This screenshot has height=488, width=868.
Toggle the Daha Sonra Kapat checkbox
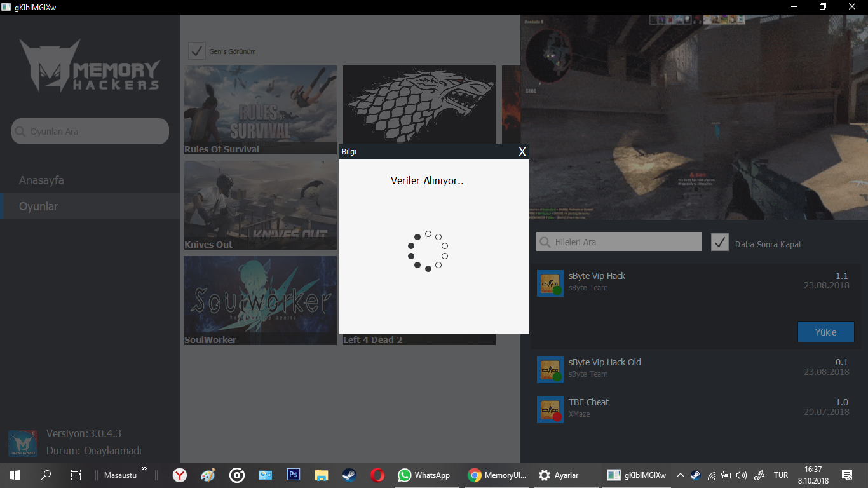click(720, 242)
